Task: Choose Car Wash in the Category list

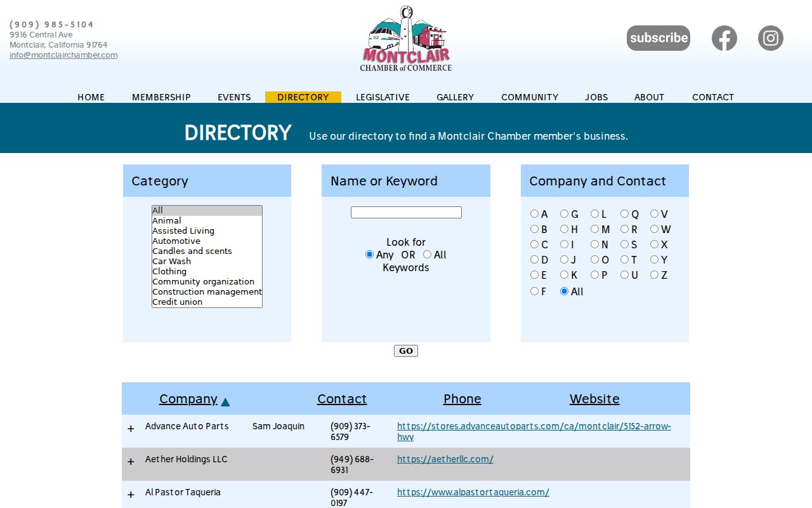Action: [207, 262]
